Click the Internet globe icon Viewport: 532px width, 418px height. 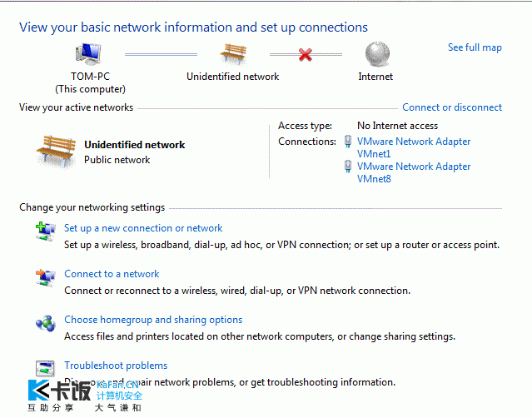coord(377,54)
